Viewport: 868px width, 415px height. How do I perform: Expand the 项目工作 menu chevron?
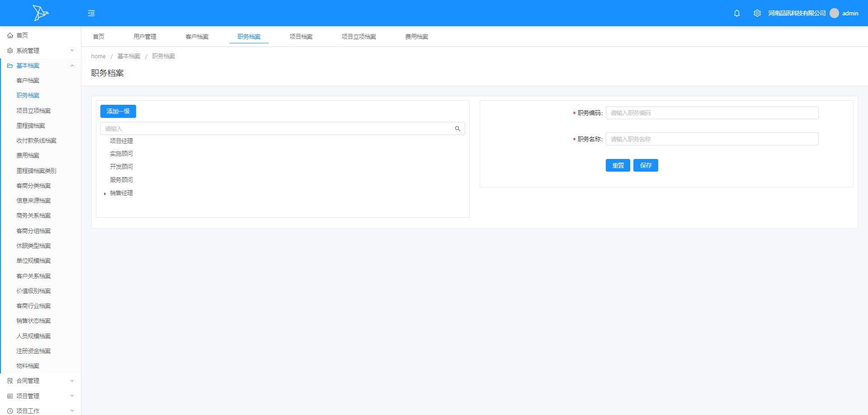coord(72,411)
